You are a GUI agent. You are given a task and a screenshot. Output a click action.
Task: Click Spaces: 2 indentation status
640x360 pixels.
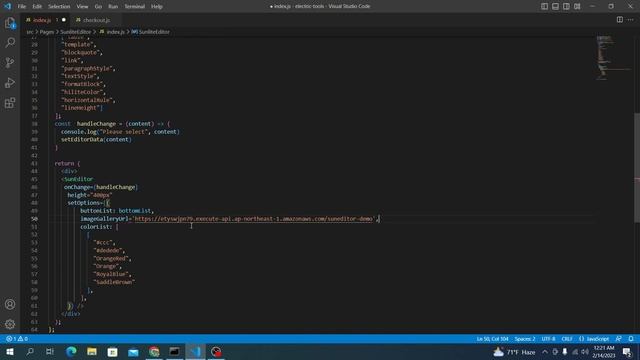click(x=525, y=339)
